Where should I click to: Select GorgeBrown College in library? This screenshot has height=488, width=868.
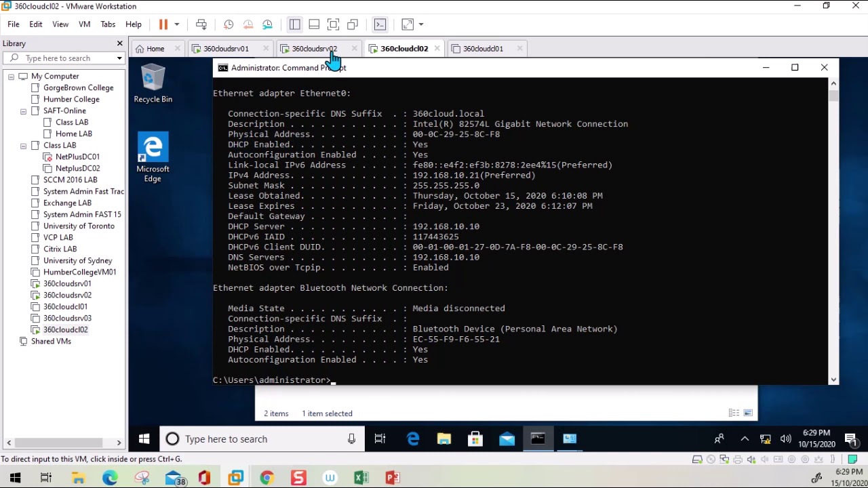78,88
